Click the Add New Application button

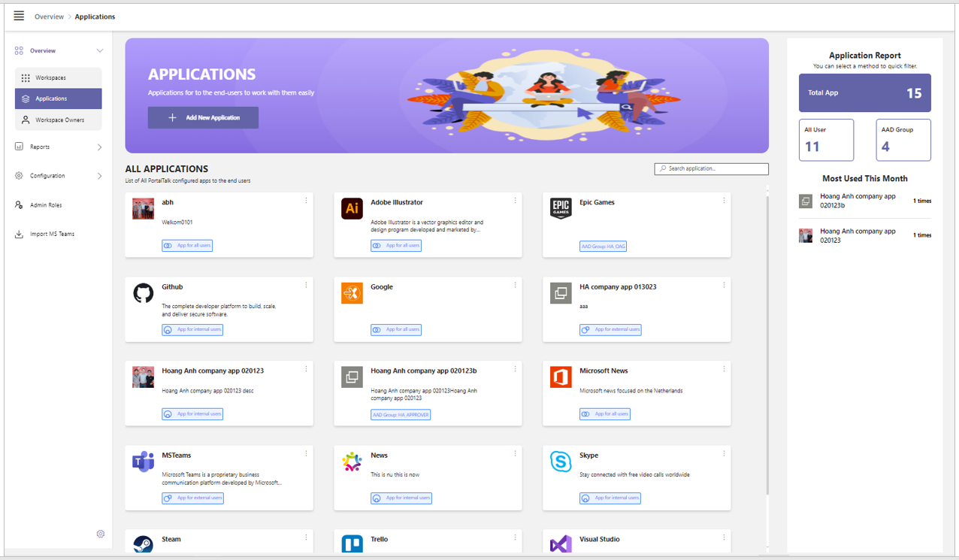(203, 117)
